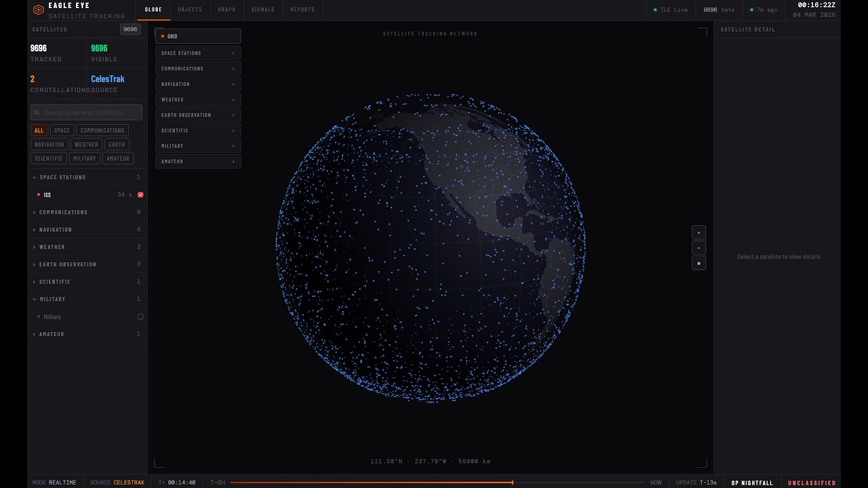Click the '7m ago' update status indicator
This screenshot has height=488, width=868.
point(764,9)
